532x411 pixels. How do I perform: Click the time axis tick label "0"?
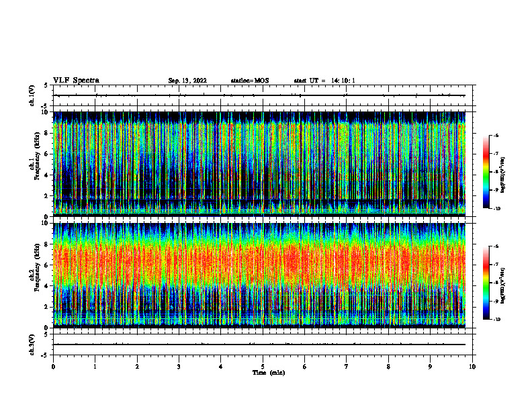click(53, 367)
